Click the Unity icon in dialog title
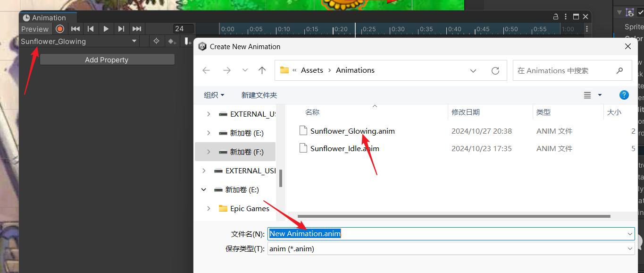This screenshot has width=644, height=273. tap(202, 46)
